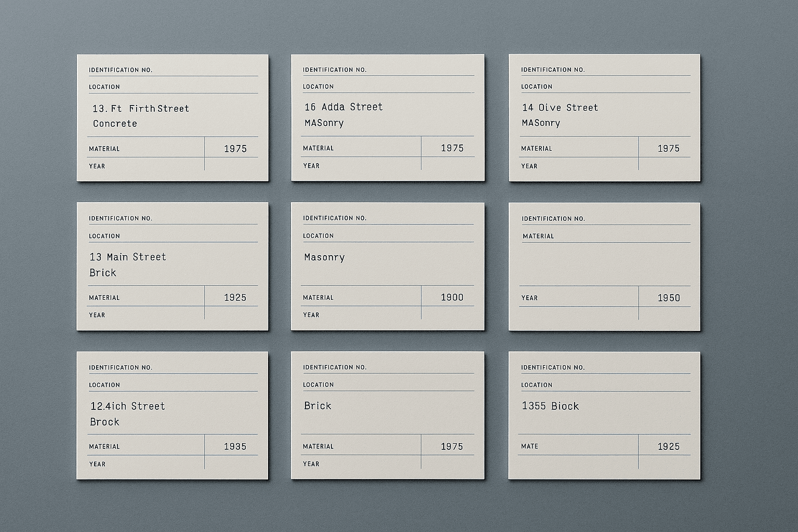Click the truncated 'MATE' label
Image resolution: width=798 pixels, height=532 pixels.
[x=530, y=446]
